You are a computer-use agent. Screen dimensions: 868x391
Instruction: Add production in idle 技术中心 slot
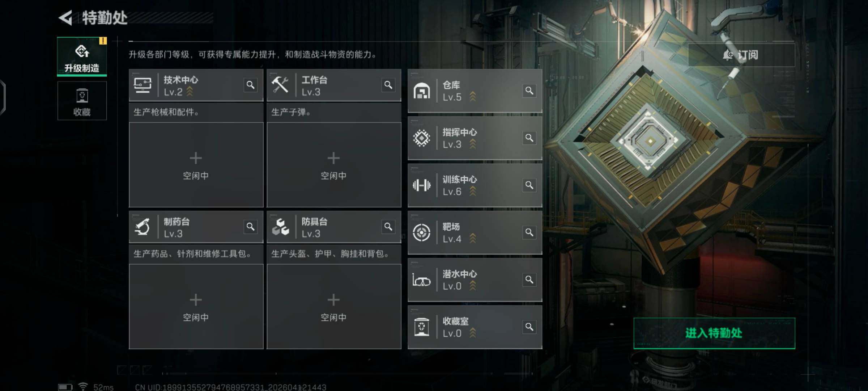pyautogui.click(x=196, y=165)
